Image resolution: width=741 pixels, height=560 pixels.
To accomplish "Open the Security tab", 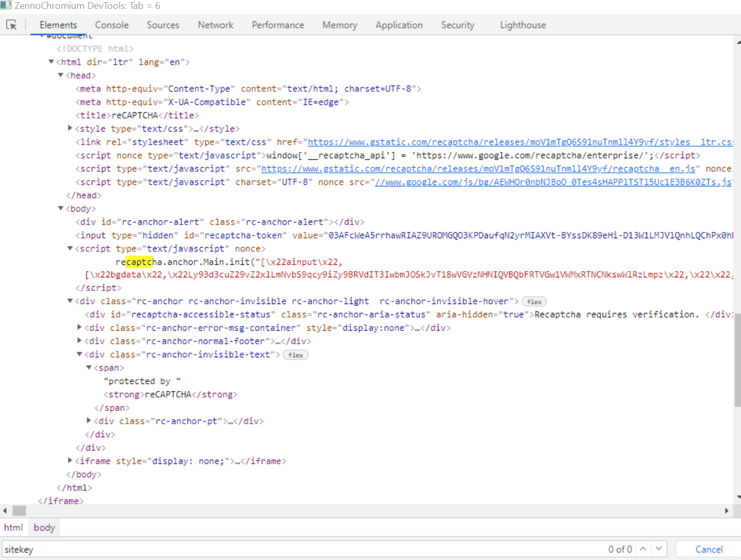I will [x=458, y=25].
